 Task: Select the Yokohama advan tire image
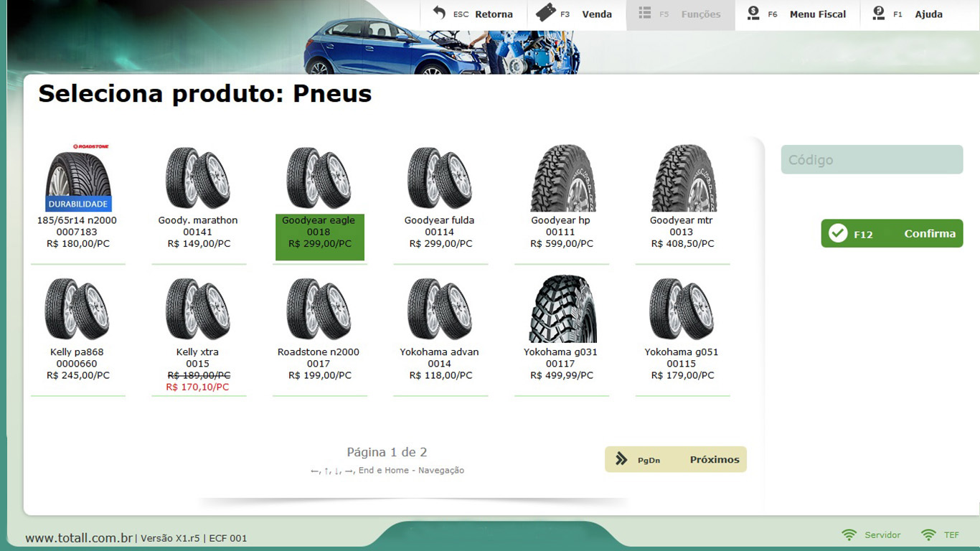click(x=439, y=309)
